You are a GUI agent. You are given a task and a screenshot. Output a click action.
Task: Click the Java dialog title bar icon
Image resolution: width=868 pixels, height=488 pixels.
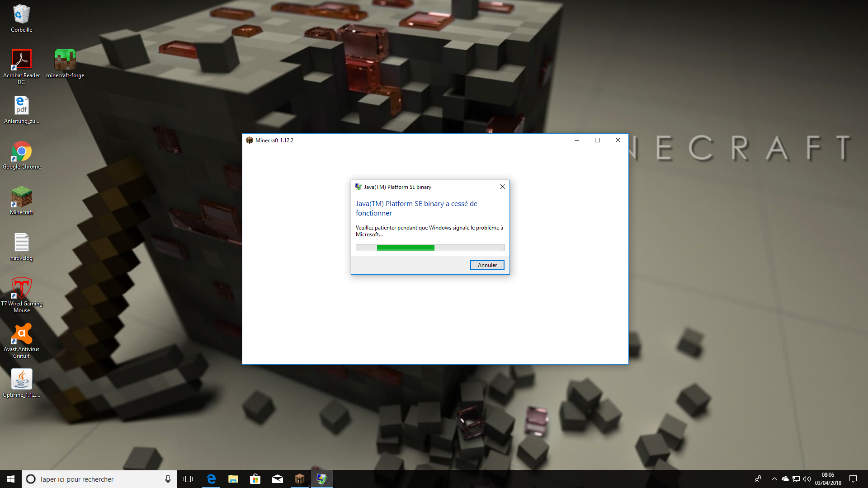tap(359, 187)
